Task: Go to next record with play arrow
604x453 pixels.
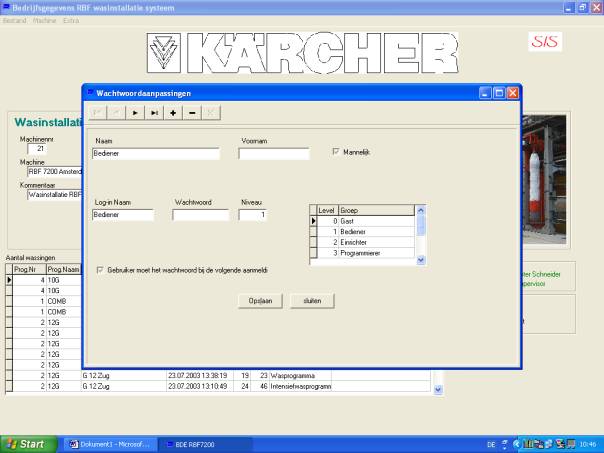Action: [x=135, y=113]
